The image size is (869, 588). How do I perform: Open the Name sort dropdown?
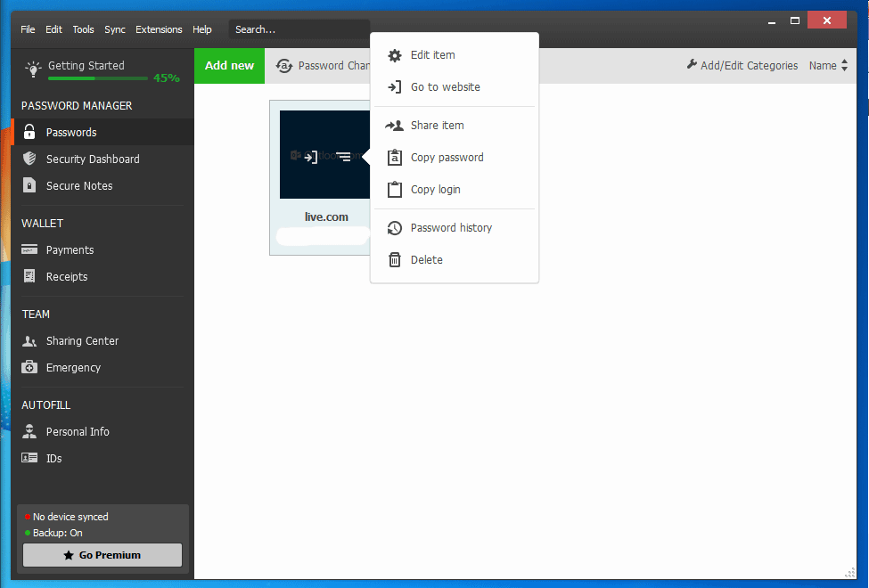828,66
